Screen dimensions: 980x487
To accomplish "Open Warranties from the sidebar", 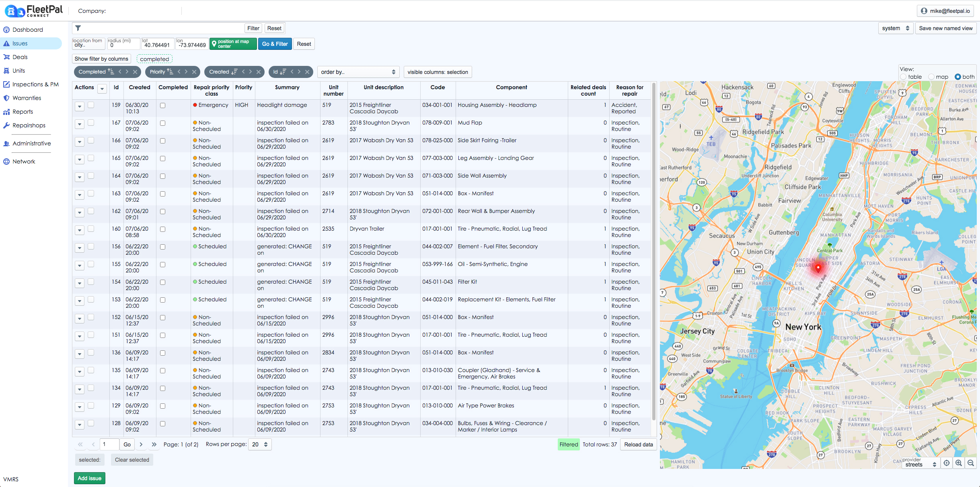I will click(x=27, y=98).
